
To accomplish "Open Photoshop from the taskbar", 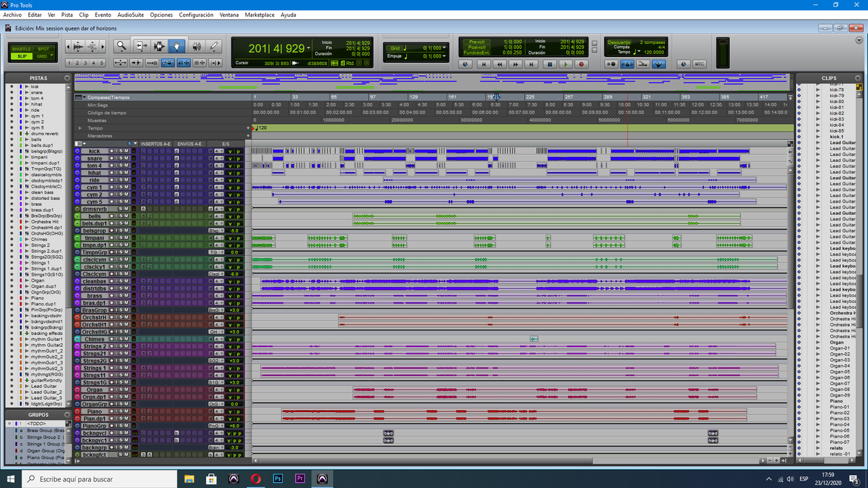I will pos(277,479).
